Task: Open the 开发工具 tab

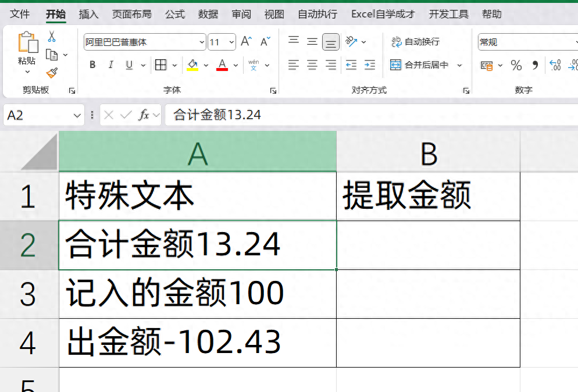Action: coord(448,14)
